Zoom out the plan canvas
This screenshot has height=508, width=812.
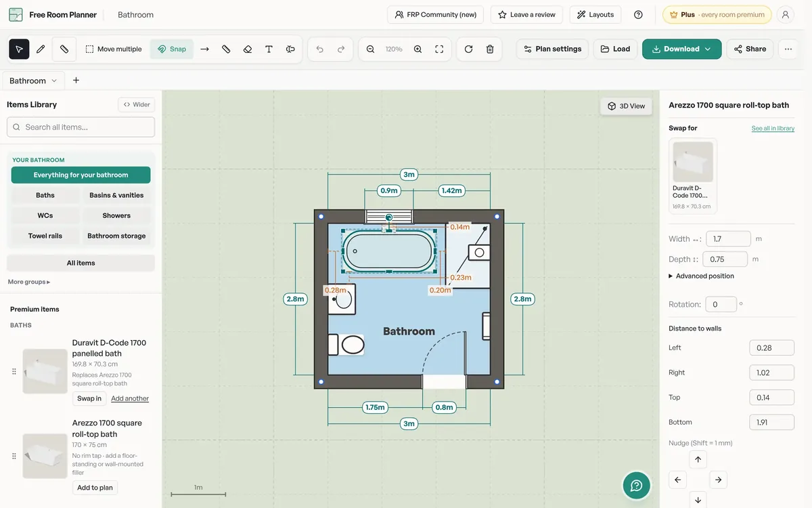click(371, 49)
